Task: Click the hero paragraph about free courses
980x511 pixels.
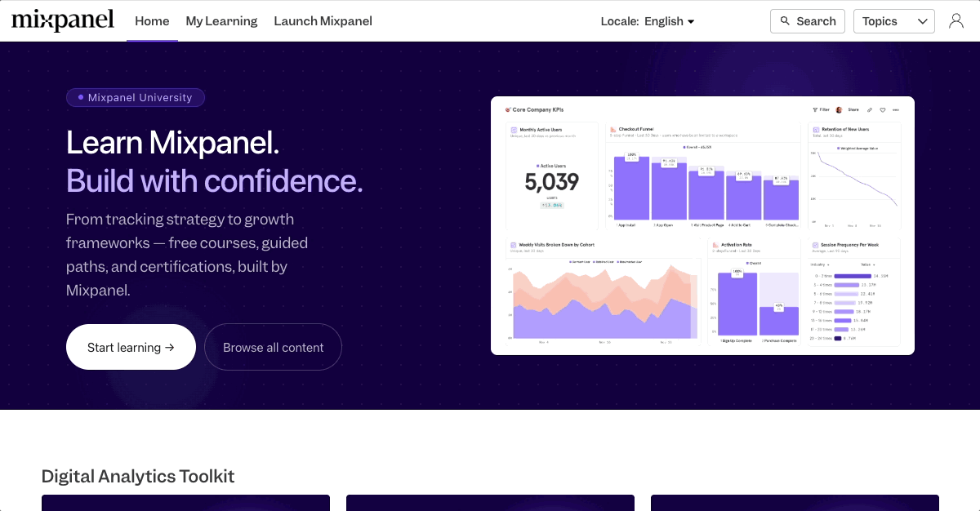Action: 189,255
